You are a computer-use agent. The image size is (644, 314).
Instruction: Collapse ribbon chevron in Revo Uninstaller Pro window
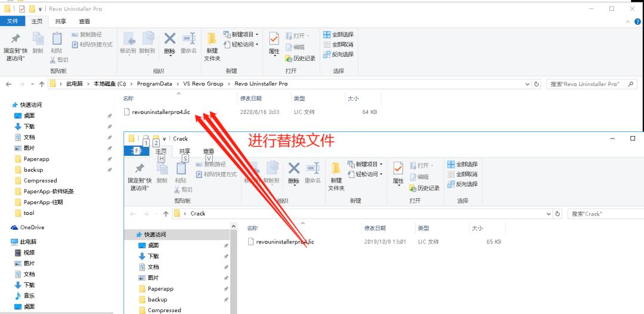(628, 21)
